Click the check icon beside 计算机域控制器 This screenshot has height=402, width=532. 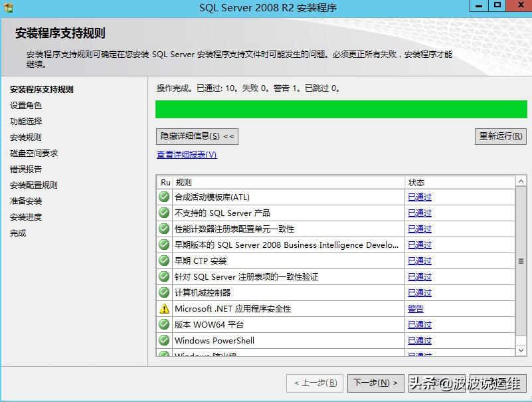point(163,292)
